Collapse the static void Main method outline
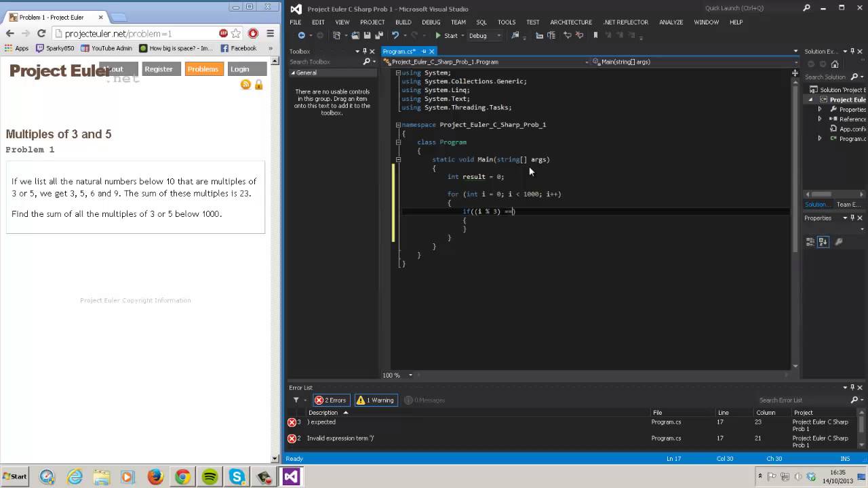The image size is (868, 488). (398, 159)
